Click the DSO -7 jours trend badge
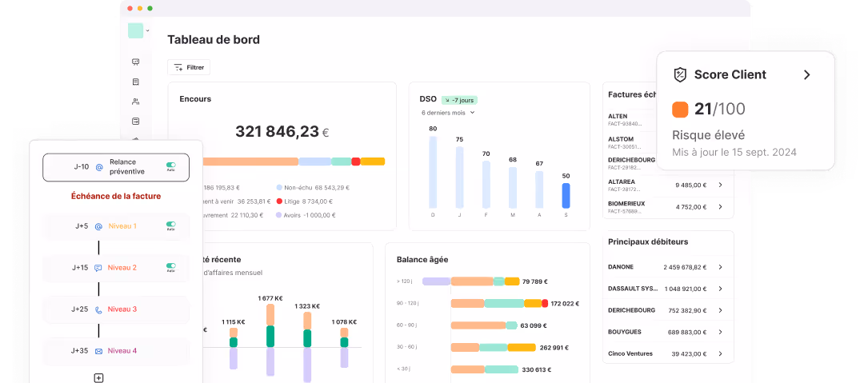Viewport: 868px width, 383px height. click(459, 100)
